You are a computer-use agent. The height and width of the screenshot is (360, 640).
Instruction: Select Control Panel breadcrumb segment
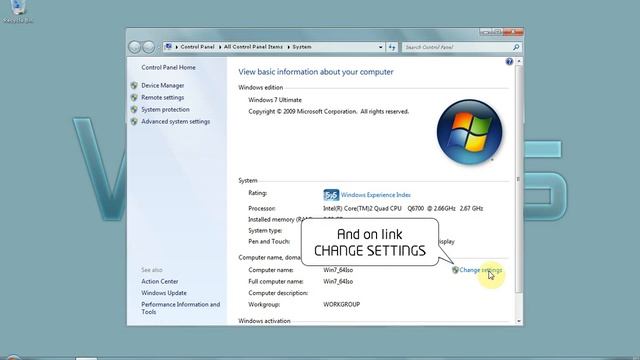point(197,47)
